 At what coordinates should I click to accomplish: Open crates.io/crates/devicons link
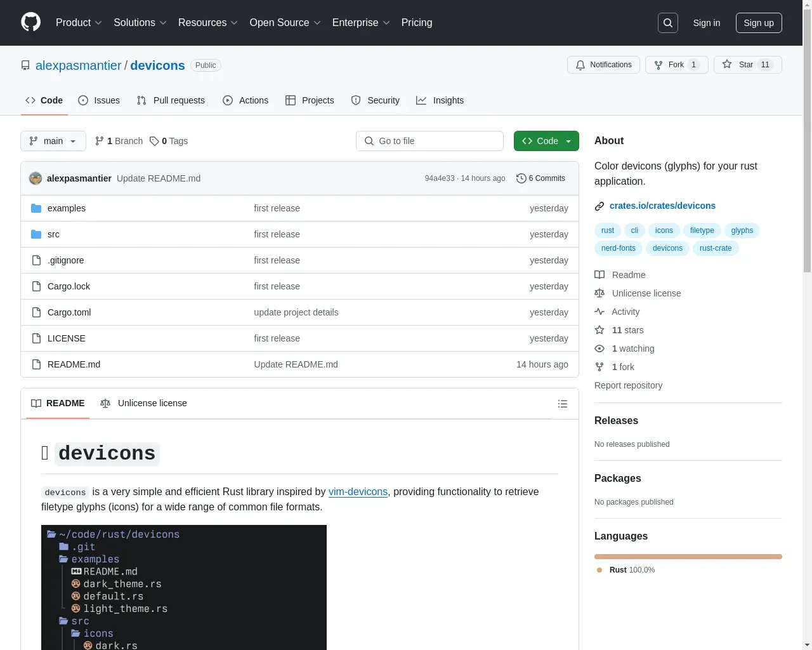pyautogui.click(x=662, y=206)
